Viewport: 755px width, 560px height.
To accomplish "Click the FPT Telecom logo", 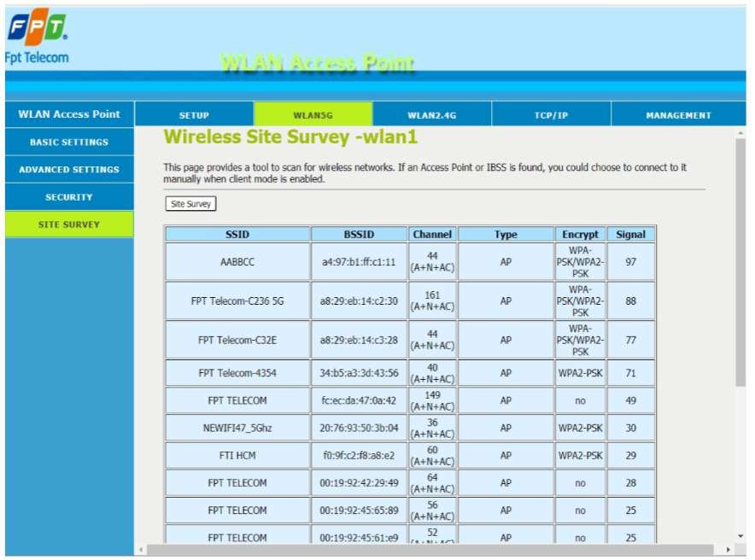I will click(x=37, y=37).
